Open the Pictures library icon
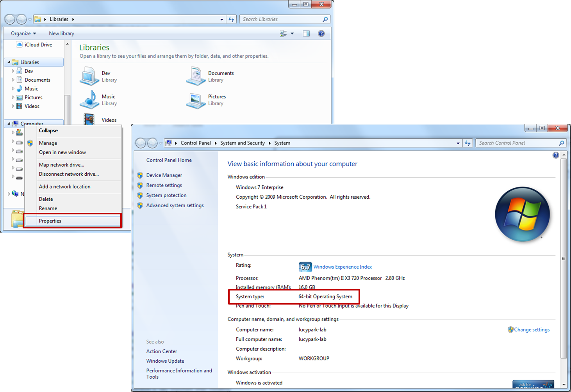The height and width of the screenshot is (392, 571). tap(196, 100)
